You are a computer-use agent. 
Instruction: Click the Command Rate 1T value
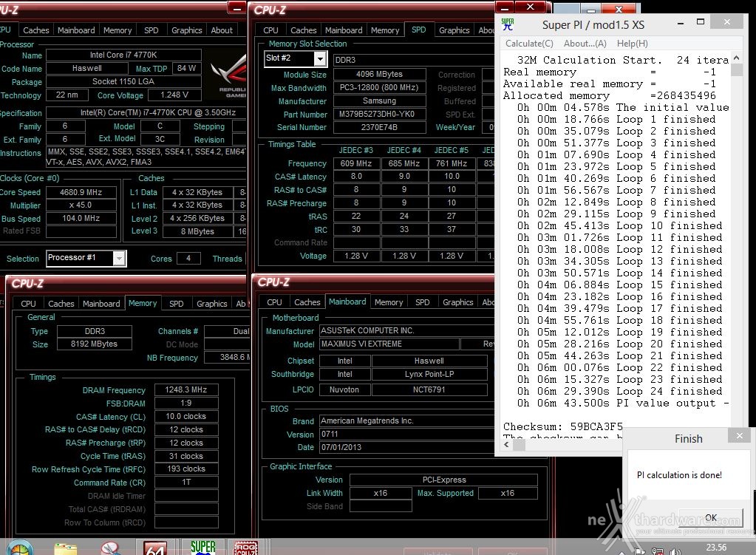tap(186, 482)
